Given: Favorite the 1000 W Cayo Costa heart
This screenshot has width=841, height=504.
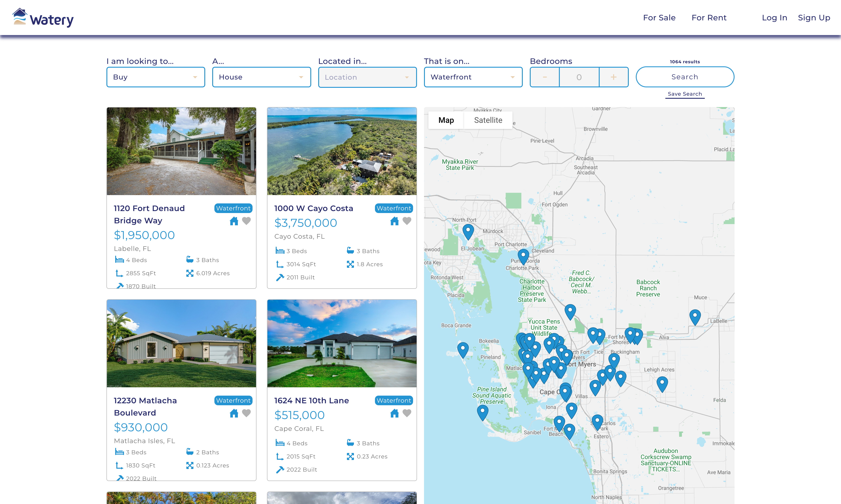Looking at the screenshot, I should point(406,221).
